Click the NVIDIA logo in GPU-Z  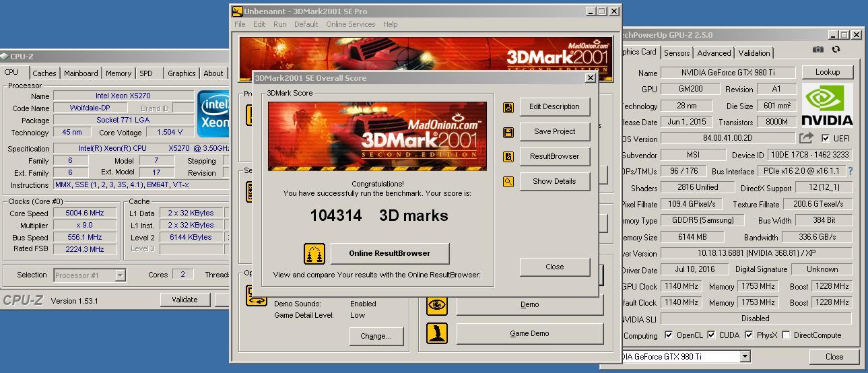click(x=827, y=106)
